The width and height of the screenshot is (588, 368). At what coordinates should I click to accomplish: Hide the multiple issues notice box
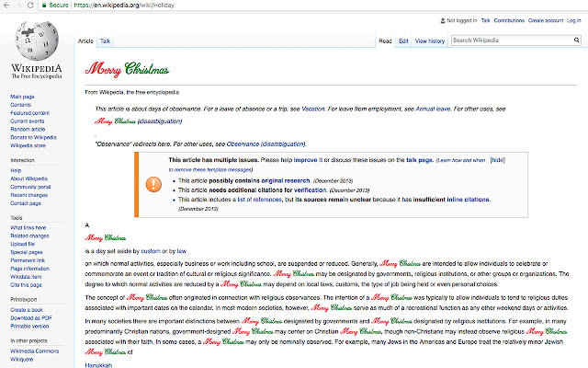(497, 159)
